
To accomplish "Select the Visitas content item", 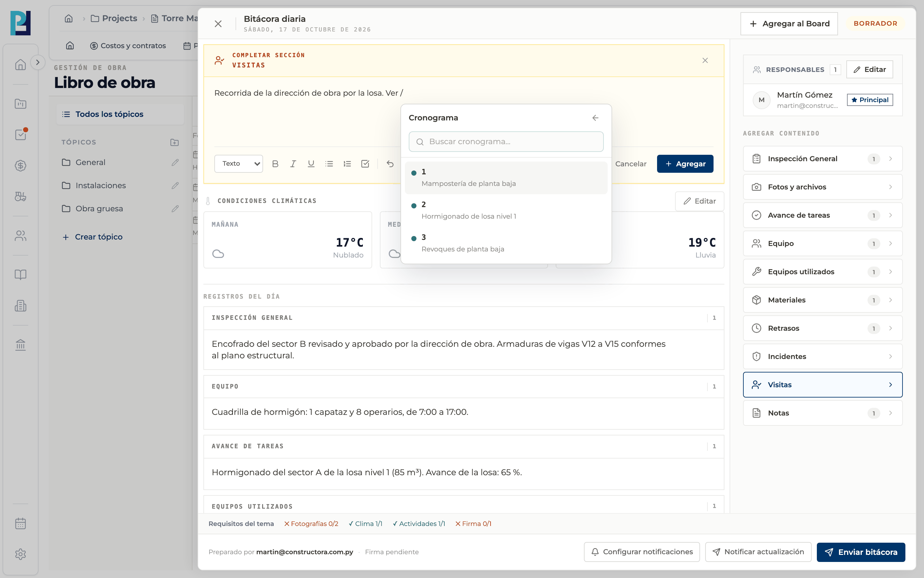I will point(822,385).
